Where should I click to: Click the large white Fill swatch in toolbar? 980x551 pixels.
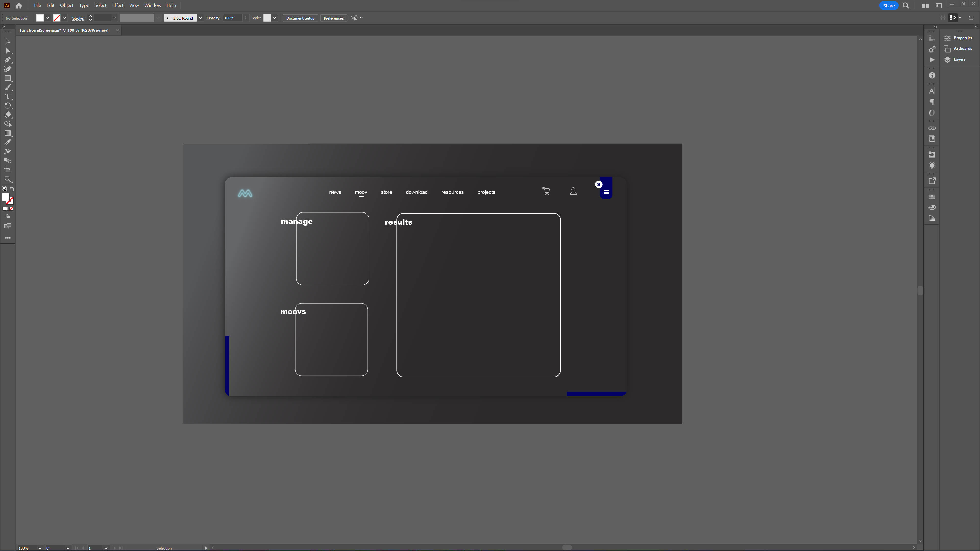6,197
